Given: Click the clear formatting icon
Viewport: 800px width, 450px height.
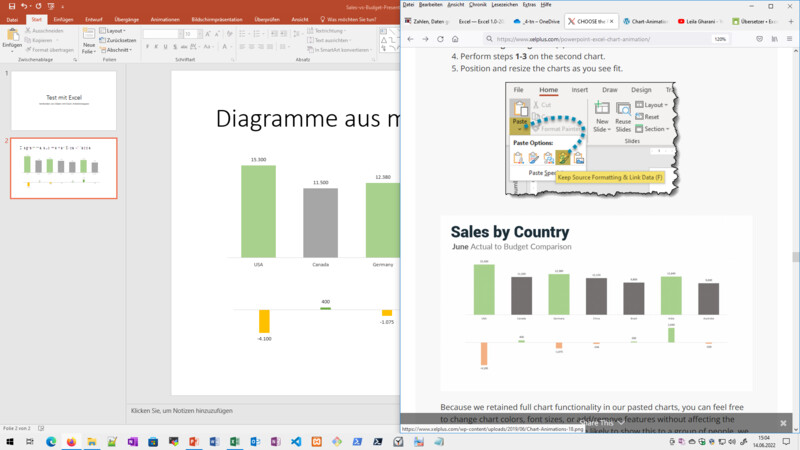Looking at the screenshot, I should [x=230, y=34].
